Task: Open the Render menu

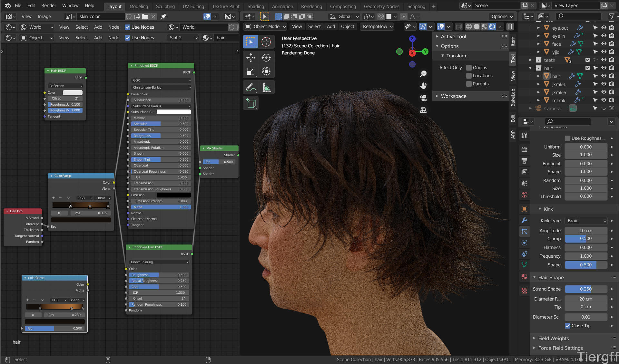Action: pyautogui.click(x=48, y=5)
